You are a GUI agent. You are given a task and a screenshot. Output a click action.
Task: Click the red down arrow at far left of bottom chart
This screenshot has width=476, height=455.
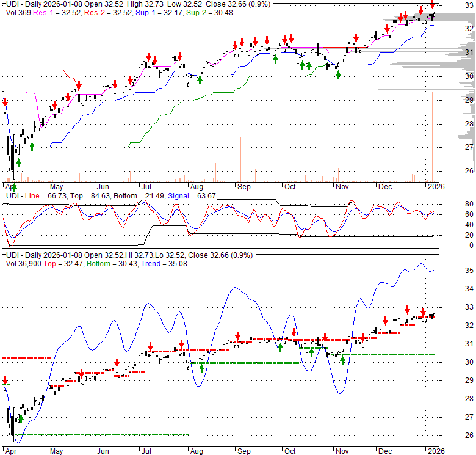coord(5,380)
